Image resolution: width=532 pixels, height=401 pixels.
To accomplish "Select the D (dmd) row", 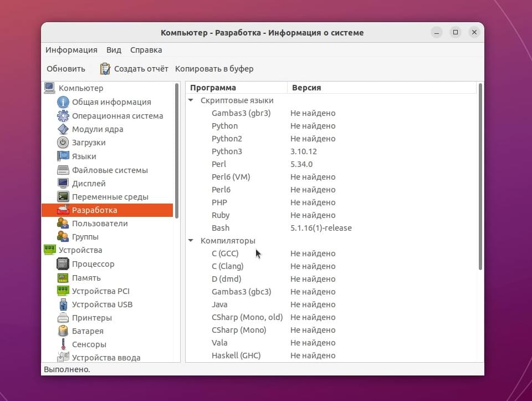I will click(x=331, y=279).
